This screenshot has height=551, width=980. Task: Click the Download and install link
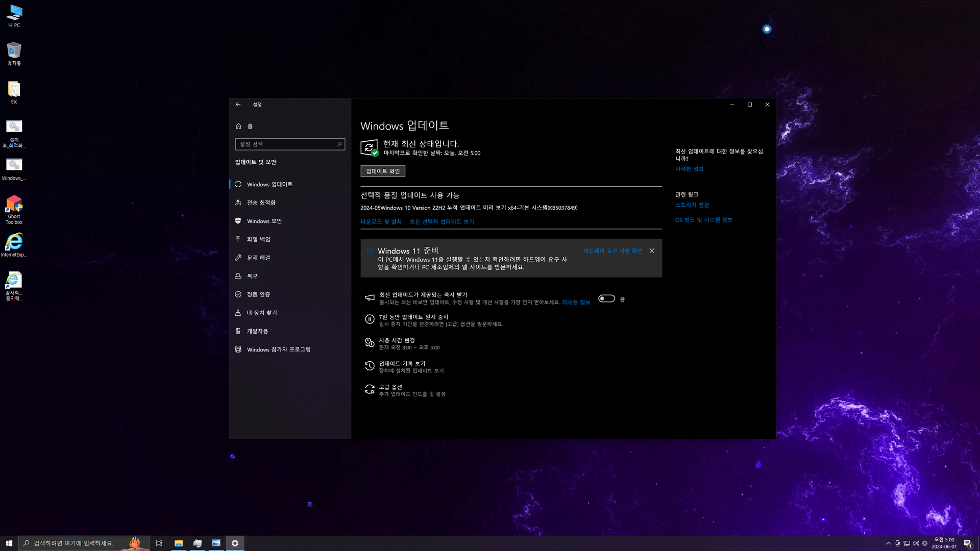coord(381,222)
